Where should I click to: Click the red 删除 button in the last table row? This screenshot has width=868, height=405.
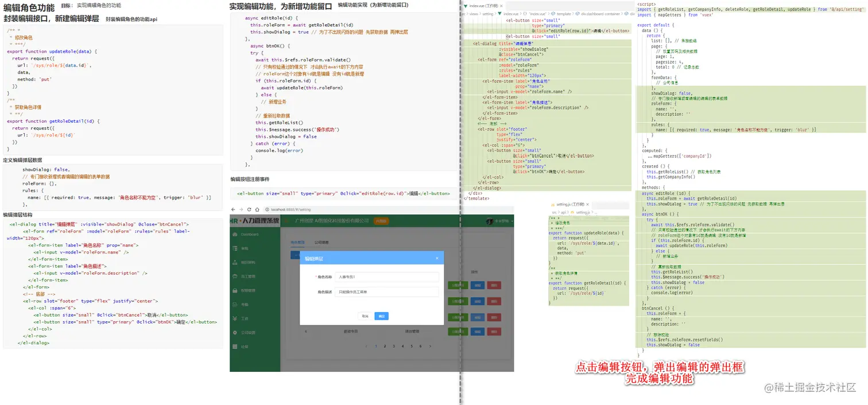[x=495, y=331]
